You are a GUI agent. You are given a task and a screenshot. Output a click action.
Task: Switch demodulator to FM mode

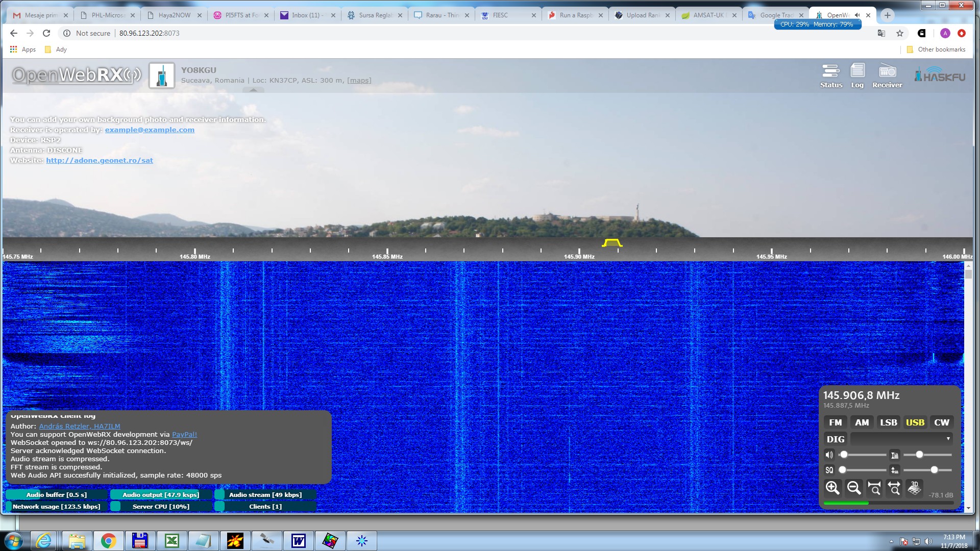pyautogui.click(x=835, y=422)
